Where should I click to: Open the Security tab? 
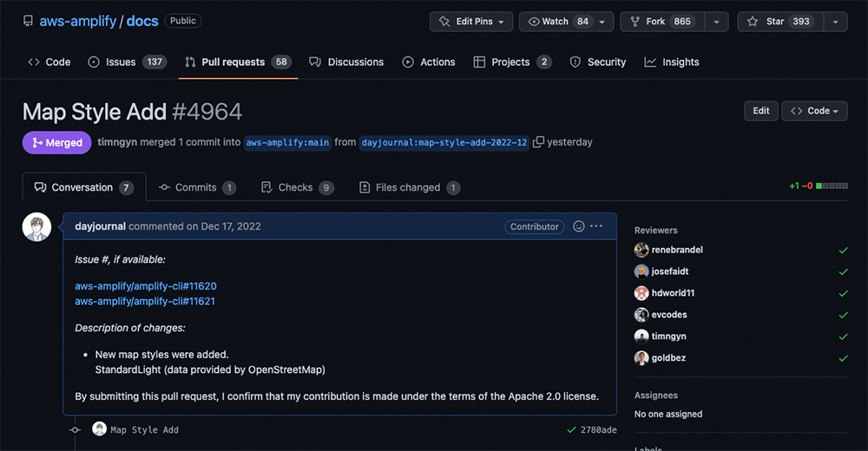[598, 62]
